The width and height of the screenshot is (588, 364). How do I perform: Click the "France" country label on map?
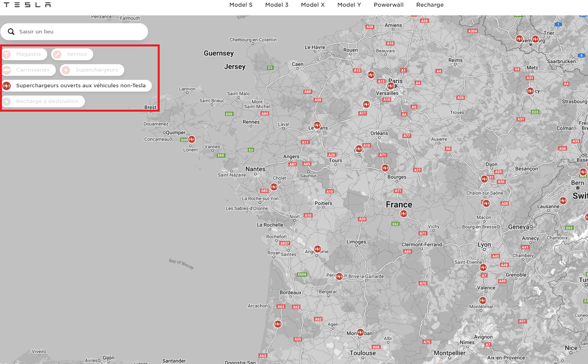(x=399, y=205)
